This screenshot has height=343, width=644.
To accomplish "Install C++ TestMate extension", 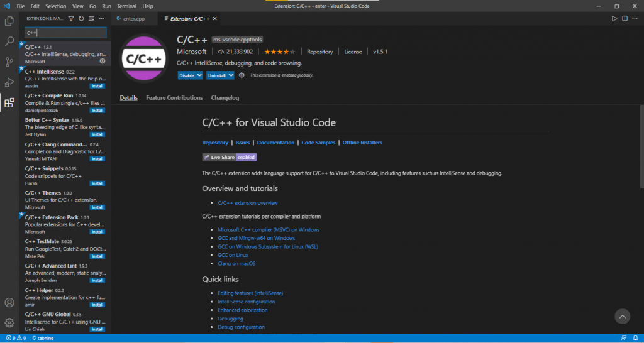I will tap(97, 256).
